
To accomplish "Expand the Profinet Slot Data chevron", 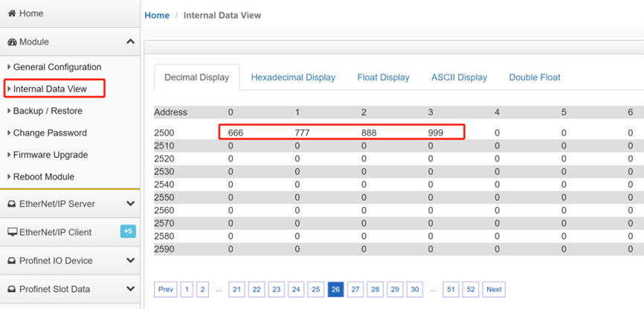I will 131,289.
